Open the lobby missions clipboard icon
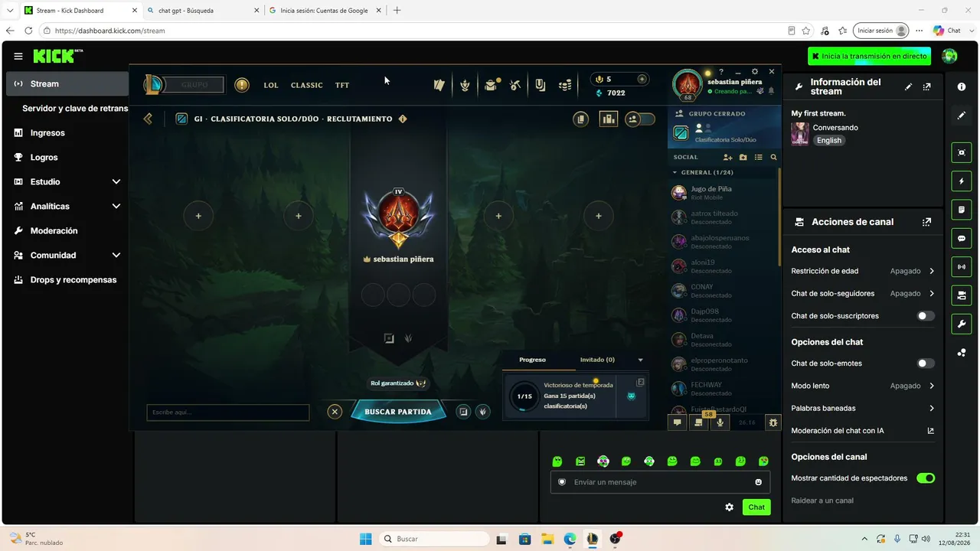This screenshot has height=551, width=980. 581,119
